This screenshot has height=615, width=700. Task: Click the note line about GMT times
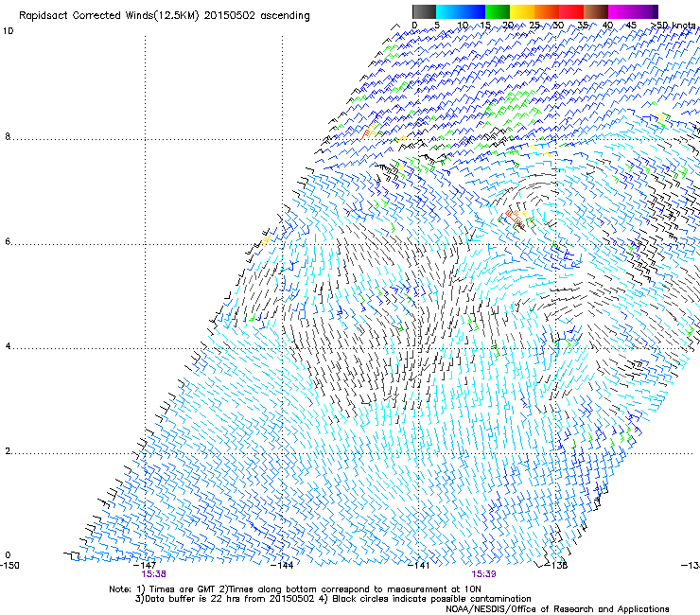[x=295, y=589]
